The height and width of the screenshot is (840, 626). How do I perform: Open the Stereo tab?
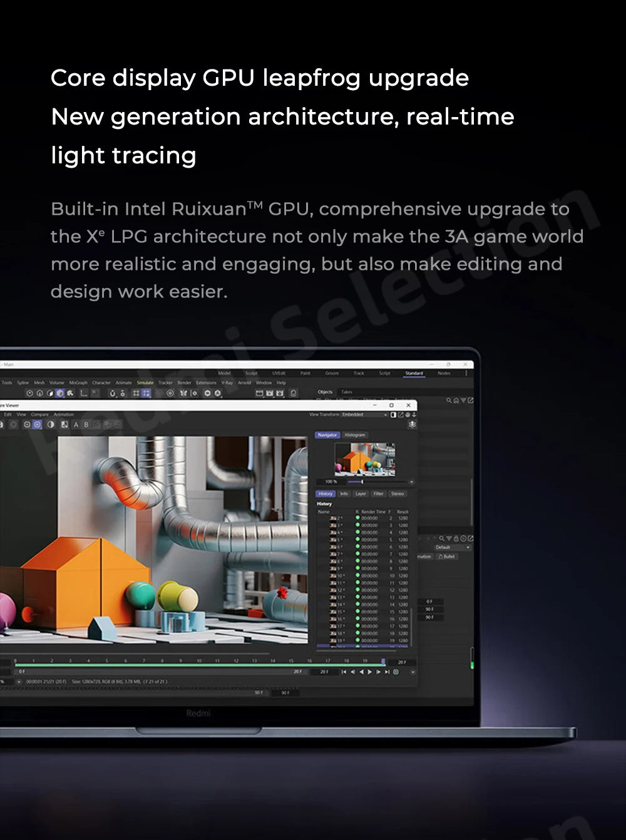tap(398, 493)
